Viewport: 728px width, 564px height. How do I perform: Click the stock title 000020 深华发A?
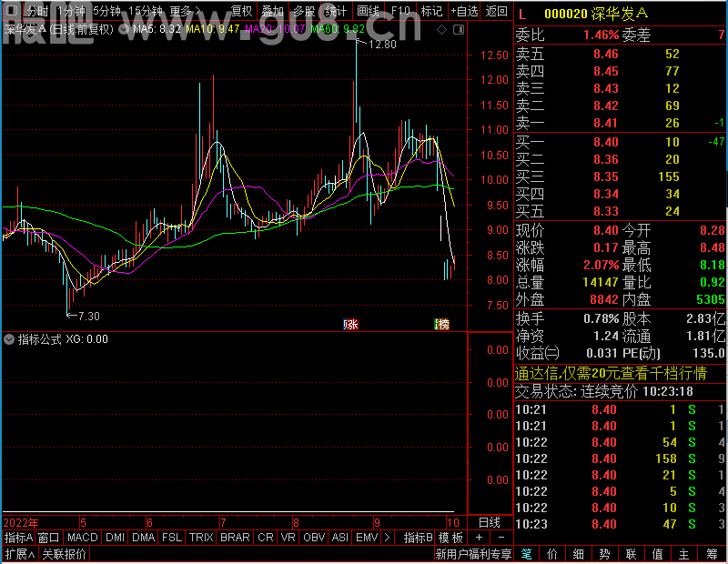[x=596, y=15]
